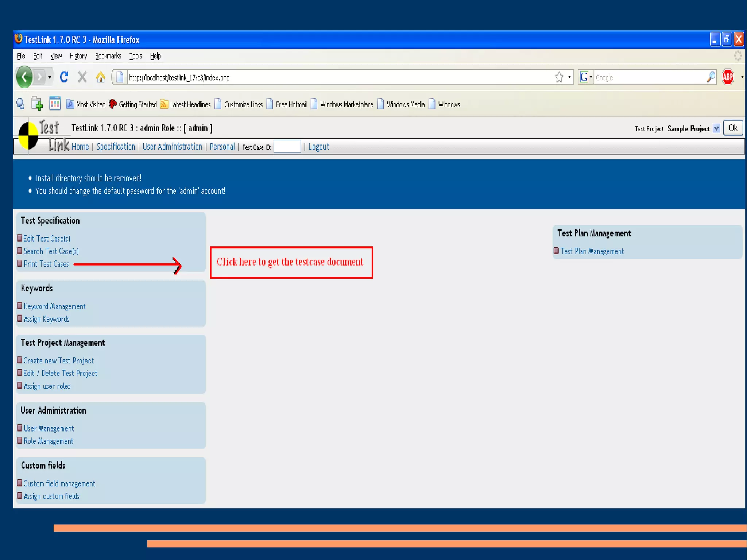The height and width of the screenshot is (560, 747).
Task: Open Assign custom fields link
Action: tap(51, 497)
